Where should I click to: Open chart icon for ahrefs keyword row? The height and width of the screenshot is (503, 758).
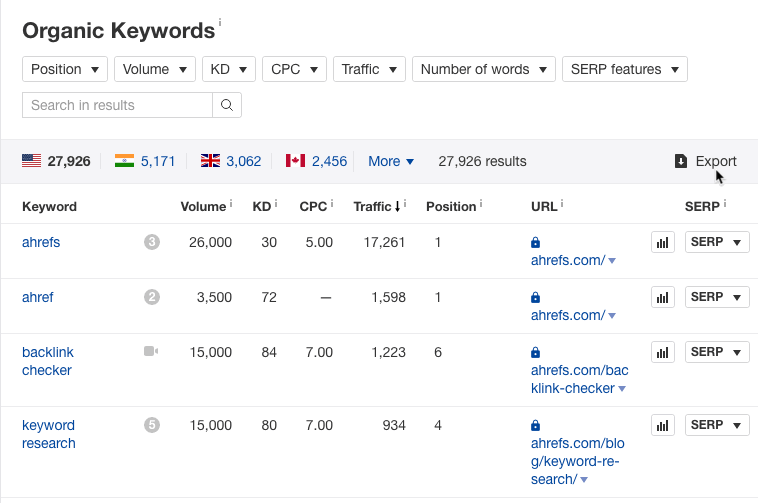[662, 243]
